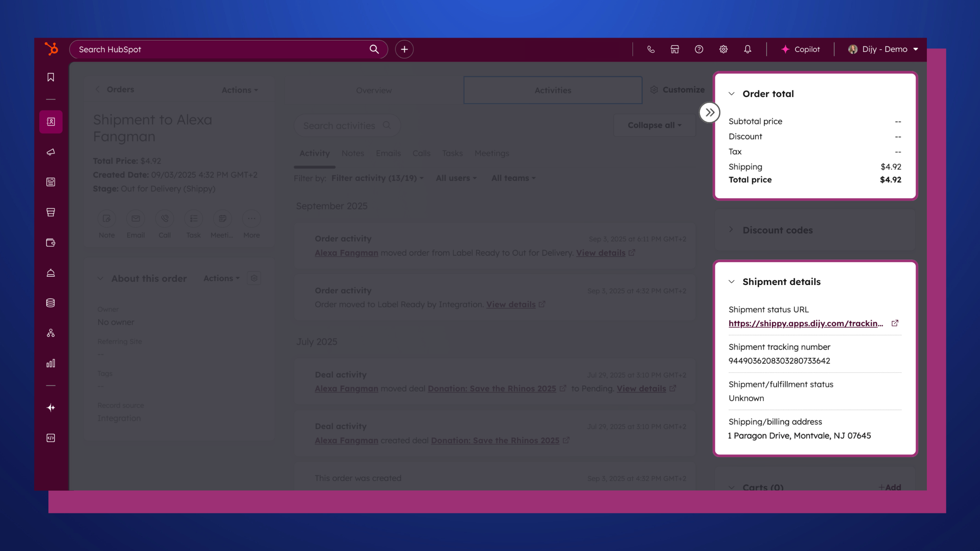This screenshot has height=551, width=980.
Task: Open the shipment status URL link
Action: point(805,323)
